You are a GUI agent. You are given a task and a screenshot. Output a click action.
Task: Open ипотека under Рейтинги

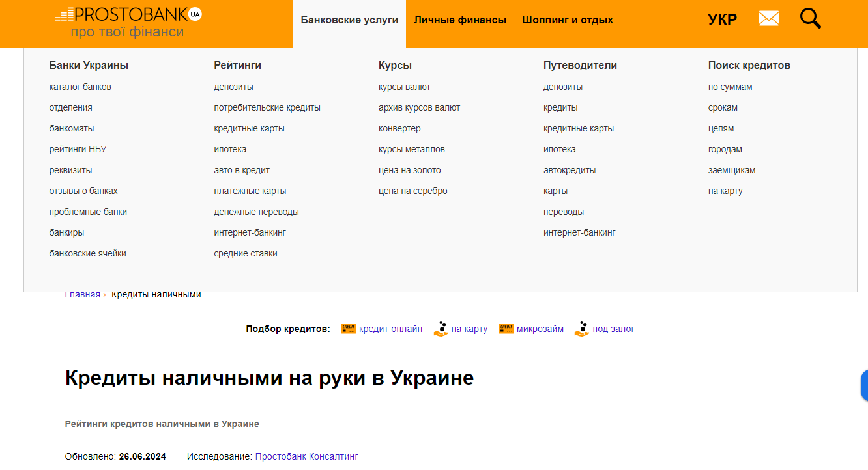pos(231,149)
